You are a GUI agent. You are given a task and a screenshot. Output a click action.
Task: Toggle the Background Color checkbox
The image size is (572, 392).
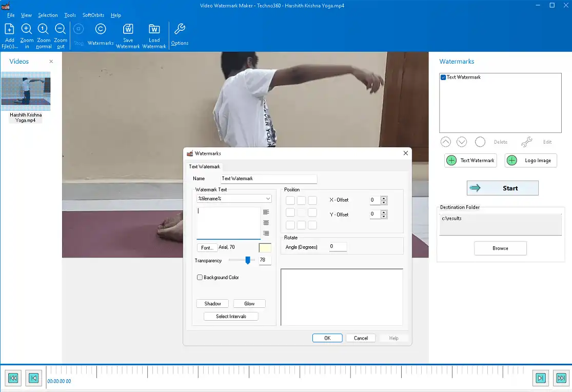tap(200, 277)
